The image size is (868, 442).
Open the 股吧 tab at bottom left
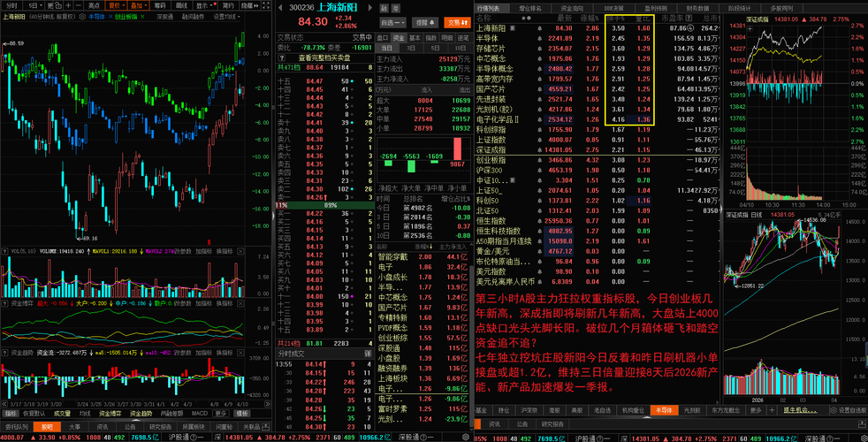pos(47,427)
